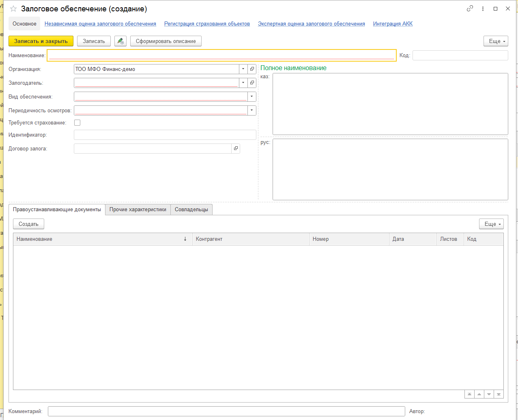Move row to bottom in documents table
518x420 pixels.
[x=499, y=394]
